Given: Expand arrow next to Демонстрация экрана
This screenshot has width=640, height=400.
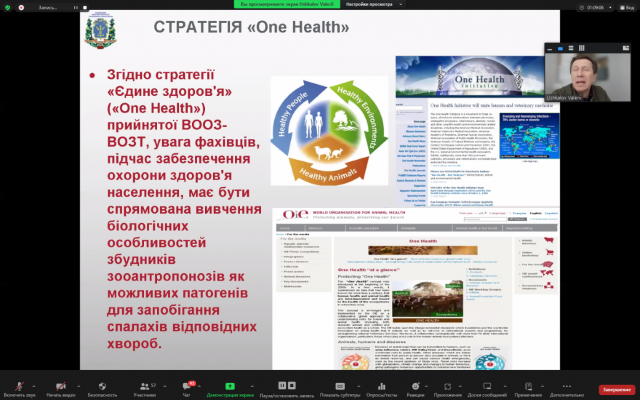Looking at the screenshot, I should [252, 386].
